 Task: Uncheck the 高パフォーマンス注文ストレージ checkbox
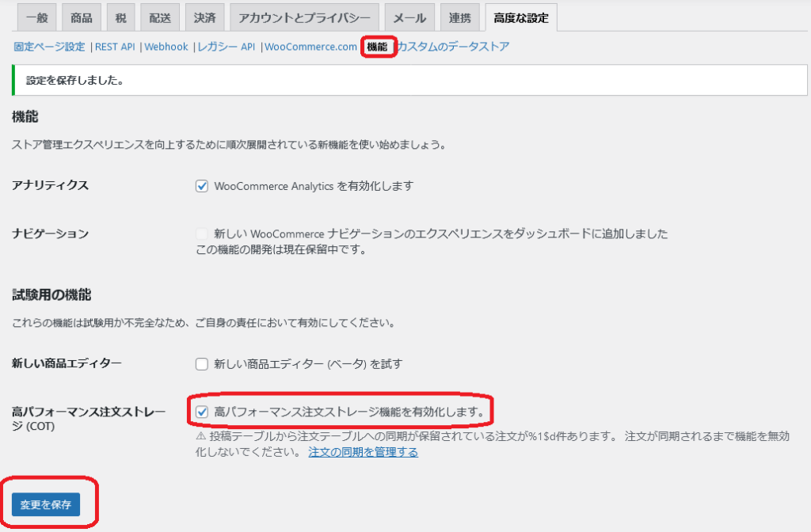pos(201,412)
